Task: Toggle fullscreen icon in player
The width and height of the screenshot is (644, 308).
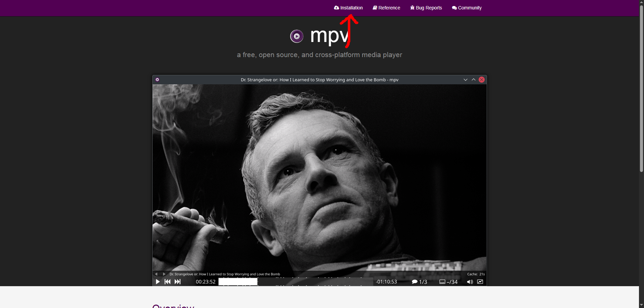Action: click(x=480, y=281)
